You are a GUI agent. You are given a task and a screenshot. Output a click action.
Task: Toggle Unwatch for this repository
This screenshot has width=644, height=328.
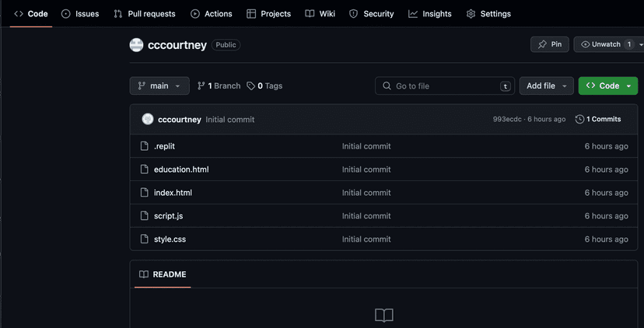coord(607,45)
